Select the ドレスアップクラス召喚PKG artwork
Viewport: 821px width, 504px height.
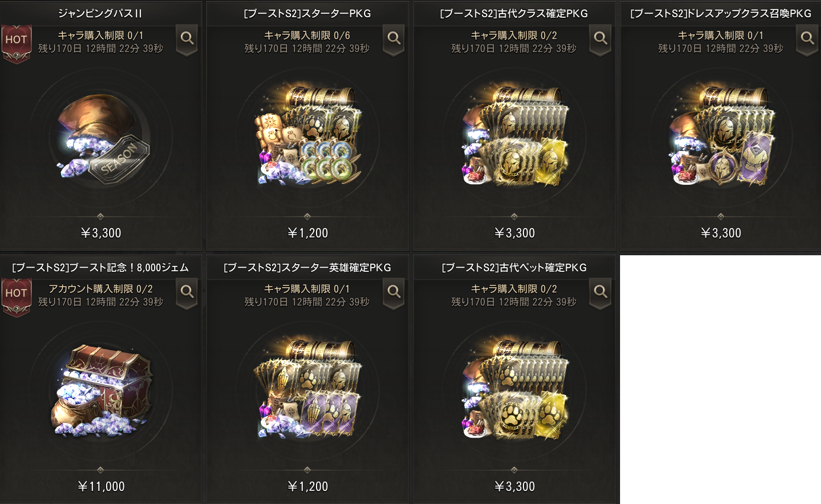click(720, 136)
